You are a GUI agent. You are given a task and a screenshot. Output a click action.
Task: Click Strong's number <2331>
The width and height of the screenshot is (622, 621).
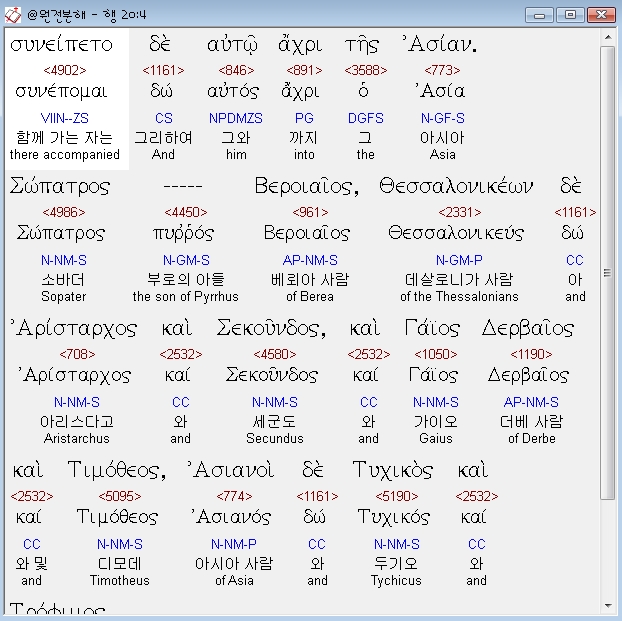[x=460, y=212]
